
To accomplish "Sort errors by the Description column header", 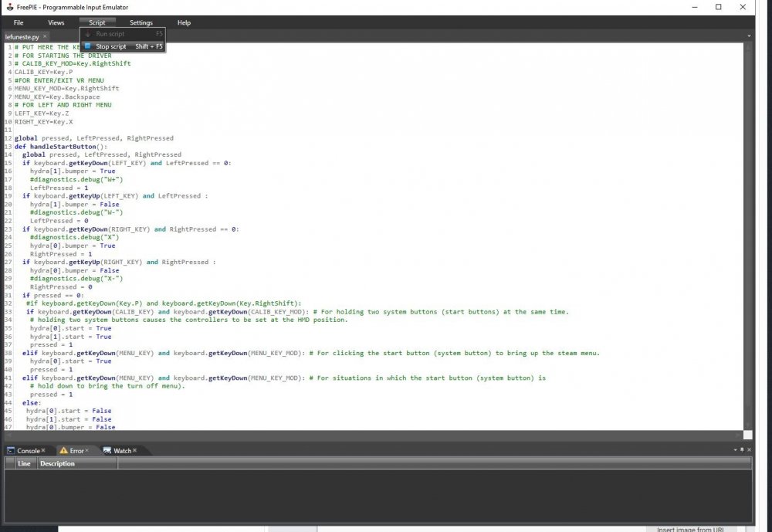I will [77, 463].
